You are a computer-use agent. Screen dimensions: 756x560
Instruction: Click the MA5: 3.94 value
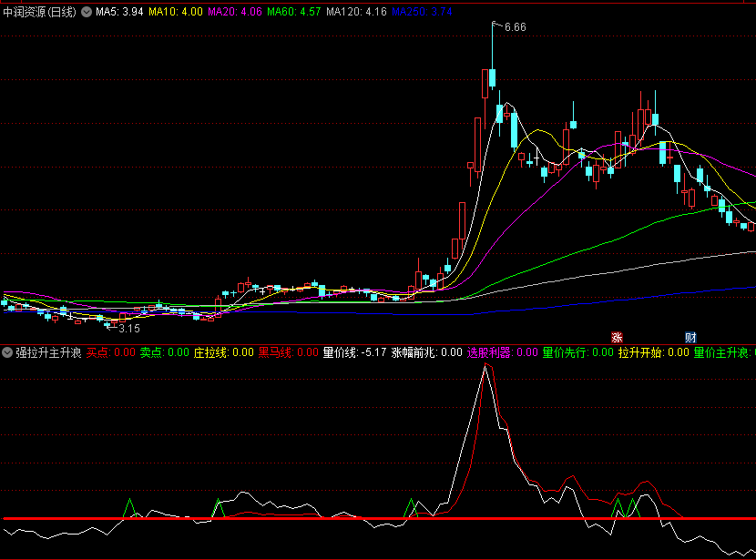click(x=119, y=12)
